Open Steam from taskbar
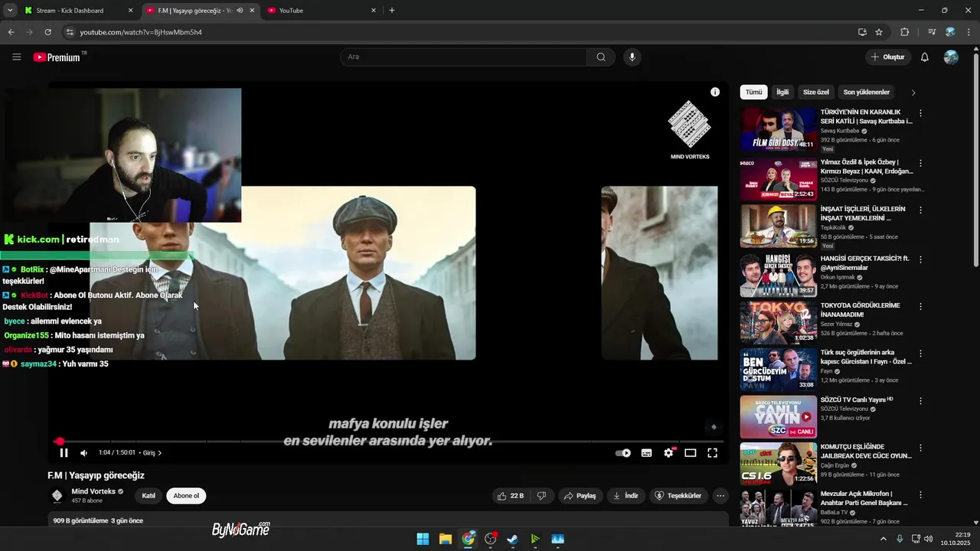Image resolution: width=980 pixels, height=551 pixels. click(513, 539)
